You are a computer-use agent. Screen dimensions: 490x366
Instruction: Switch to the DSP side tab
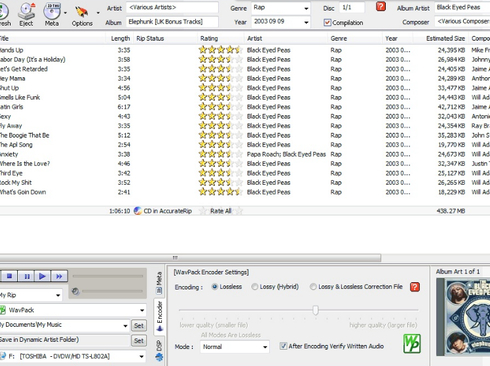click(x=159, y=350)
